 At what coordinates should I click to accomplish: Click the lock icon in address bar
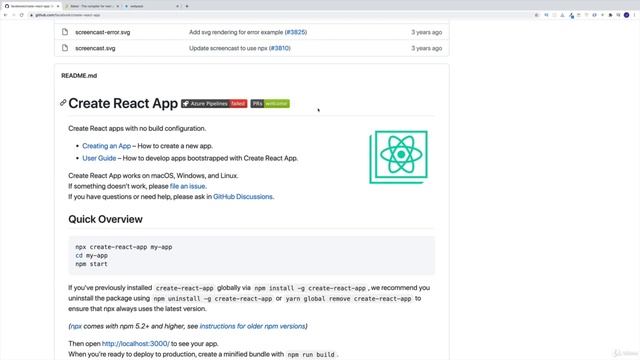31,15
